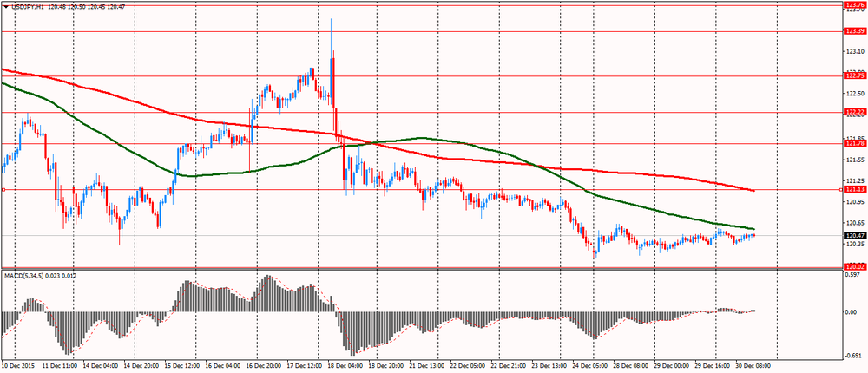Click the 10 Dec 2015 date label
Image resolution: width=868 pixels, height=373 pixels.
click(17, 366)
